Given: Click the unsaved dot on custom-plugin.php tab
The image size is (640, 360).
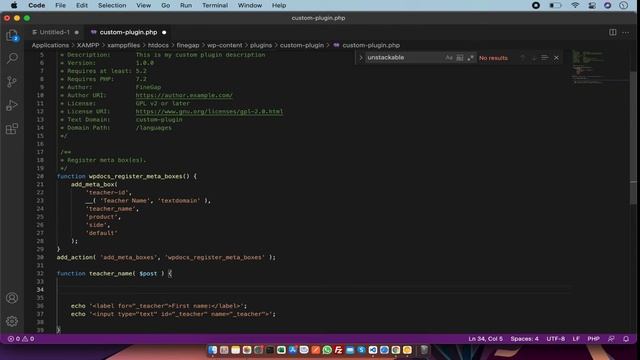Looking at the screenshot, I should [x=164, y=32].
